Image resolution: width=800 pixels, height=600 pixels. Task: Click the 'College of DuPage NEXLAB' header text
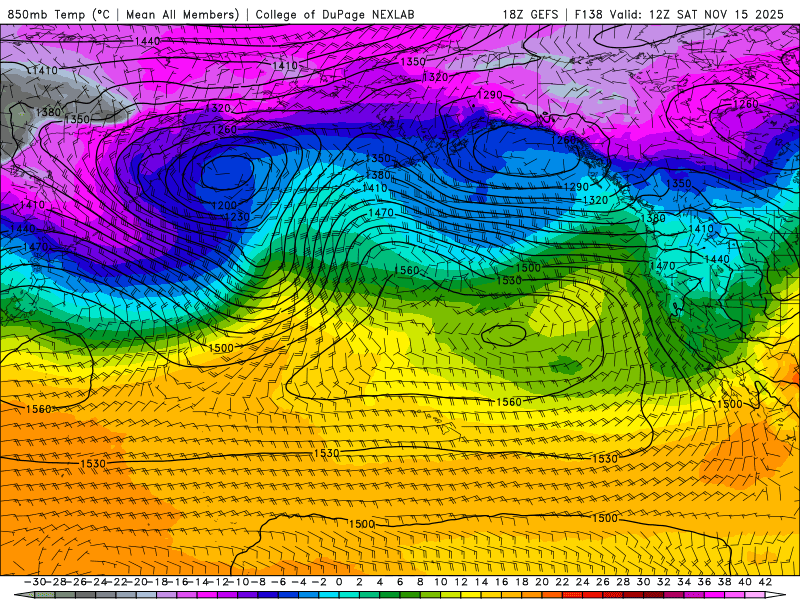335,15
